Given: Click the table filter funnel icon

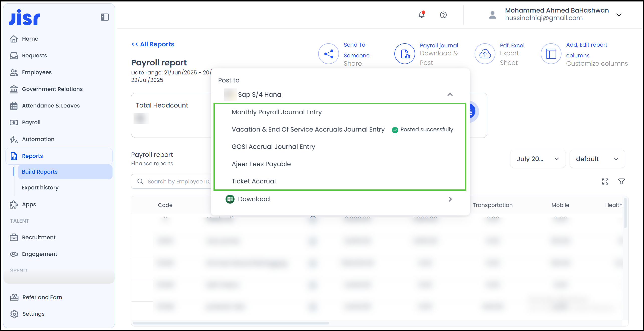Looking at the screenshot, I should [621, 181].
